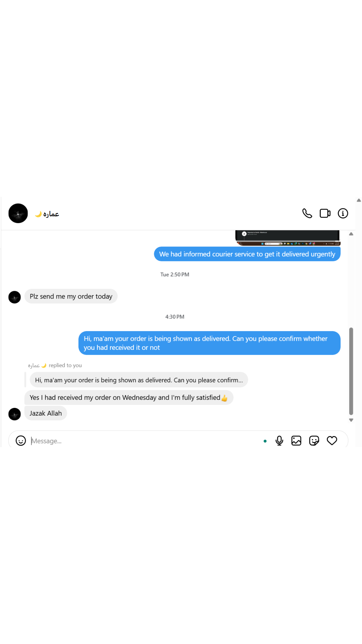Open the shared screenshot image in chat
This screenshot has height=644, width=362.
(288, 238)
